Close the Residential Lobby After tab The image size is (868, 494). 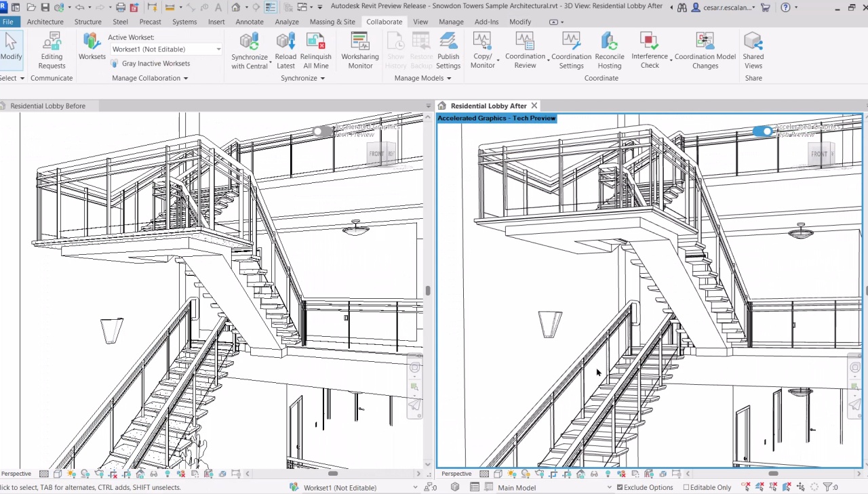[x=534, y=106]
